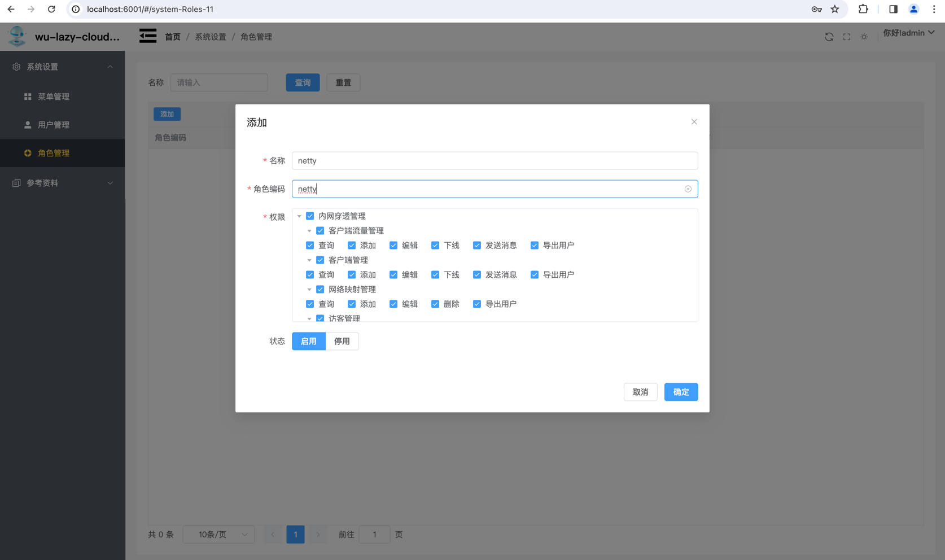Viewport: 945px width, 560px height.
Task: Bookmark this page with the star icon
Action: point(834,9)
